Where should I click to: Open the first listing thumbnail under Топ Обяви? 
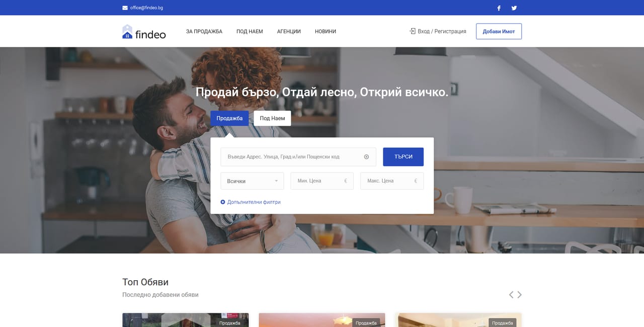click(x=185, y=320)
